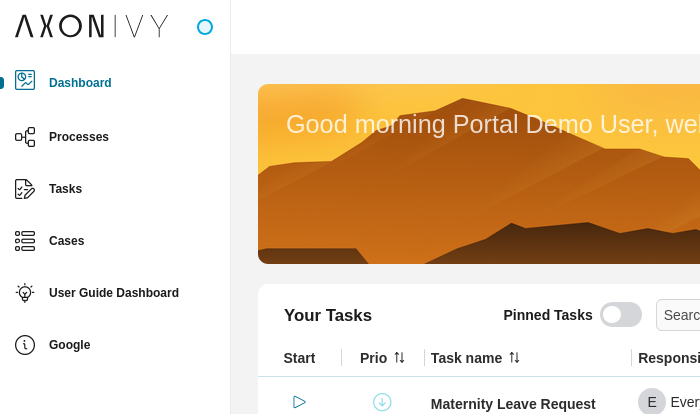Click the blue circle icon beside the logo

tap(205, 27)
